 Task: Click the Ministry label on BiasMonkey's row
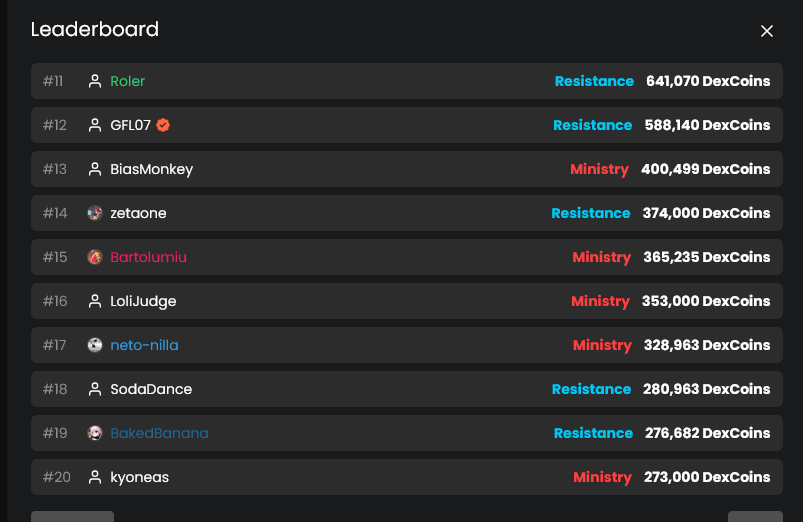point(599,169)
